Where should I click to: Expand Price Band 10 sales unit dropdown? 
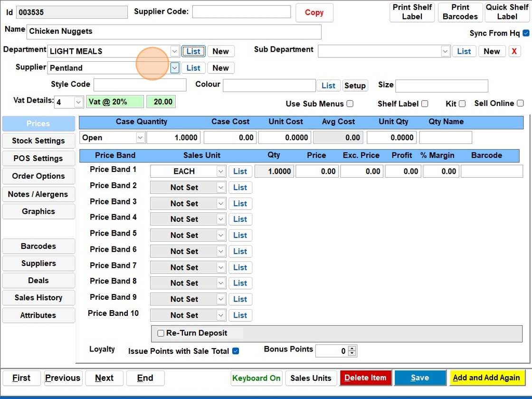(x=221, y=315)
